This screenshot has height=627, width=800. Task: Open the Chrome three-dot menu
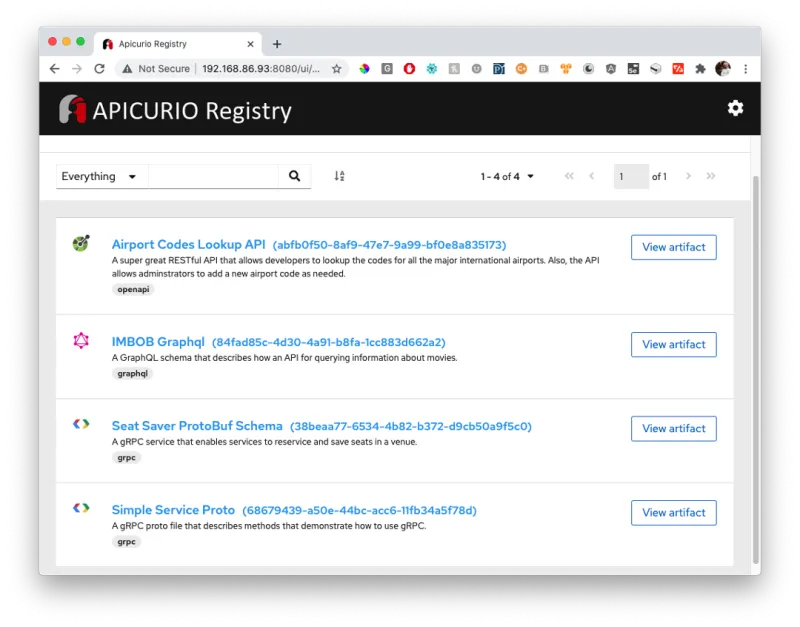click(x=746, y=69)
